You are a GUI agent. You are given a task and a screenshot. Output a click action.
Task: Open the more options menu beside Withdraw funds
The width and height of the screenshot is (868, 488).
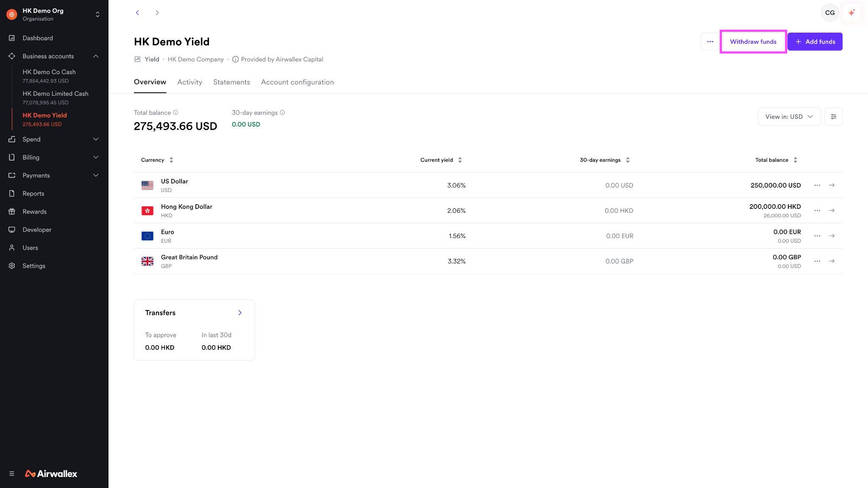pos(710,42)
